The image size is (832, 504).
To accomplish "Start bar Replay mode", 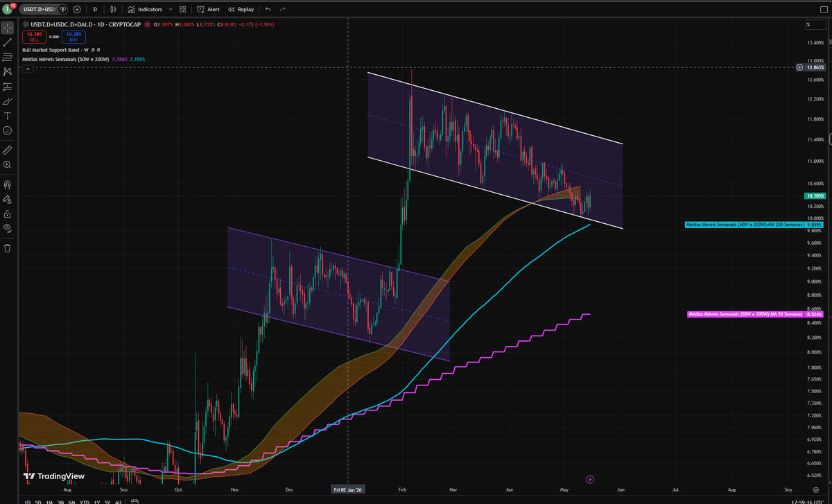I will 241,10.
